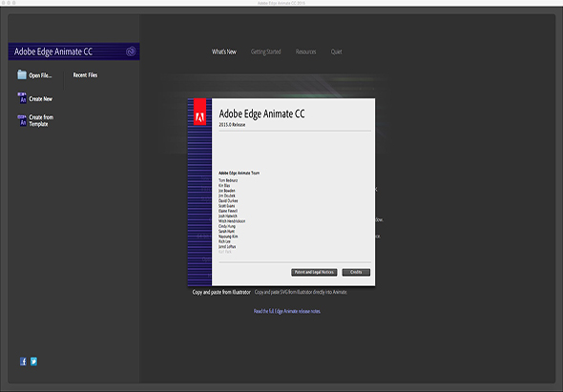Click the Create New An icon

click(22, 98)
